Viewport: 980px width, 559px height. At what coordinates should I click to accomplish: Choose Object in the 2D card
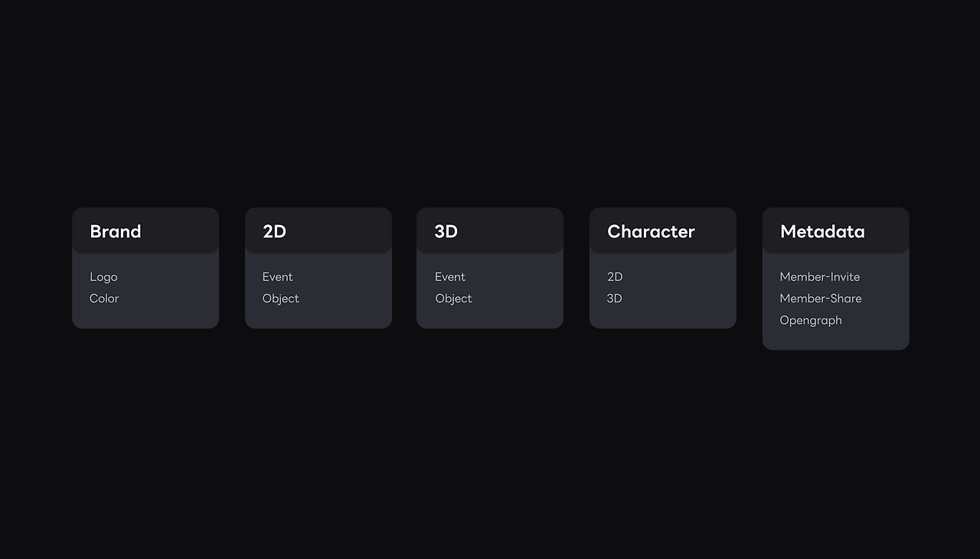[x=280, y=298]
